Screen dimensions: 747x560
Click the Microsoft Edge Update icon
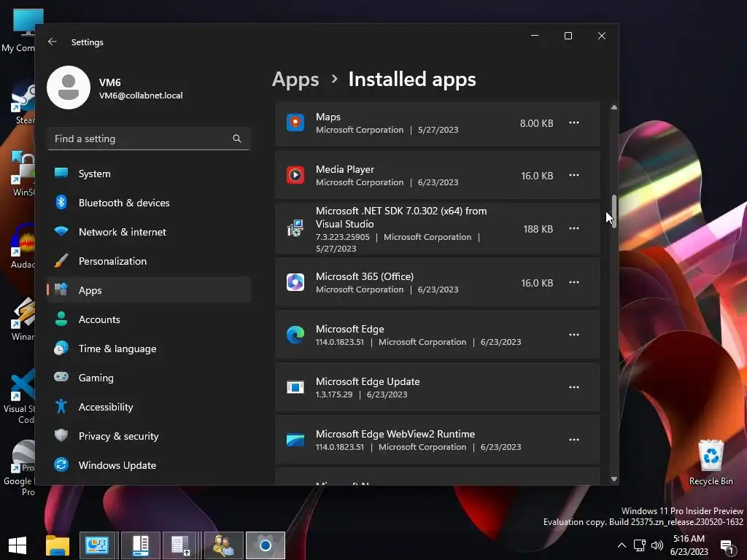point(295,387)
